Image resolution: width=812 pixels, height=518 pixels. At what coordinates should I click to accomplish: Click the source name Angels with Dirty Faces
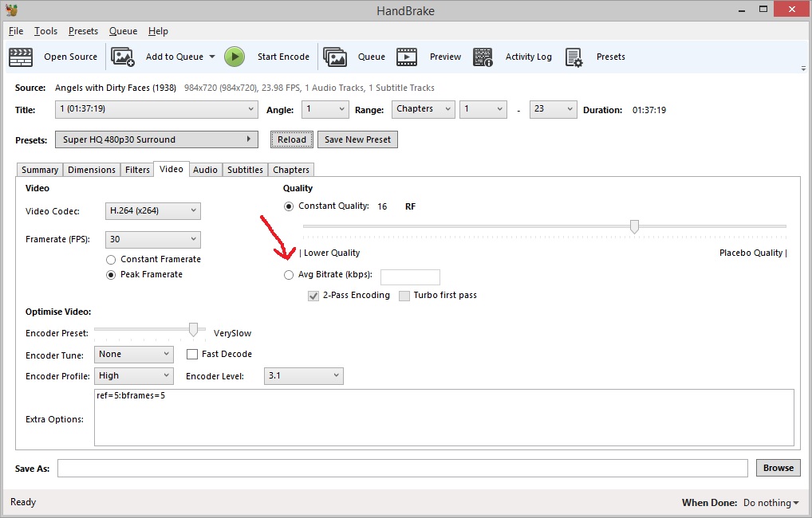pos(116,88)
